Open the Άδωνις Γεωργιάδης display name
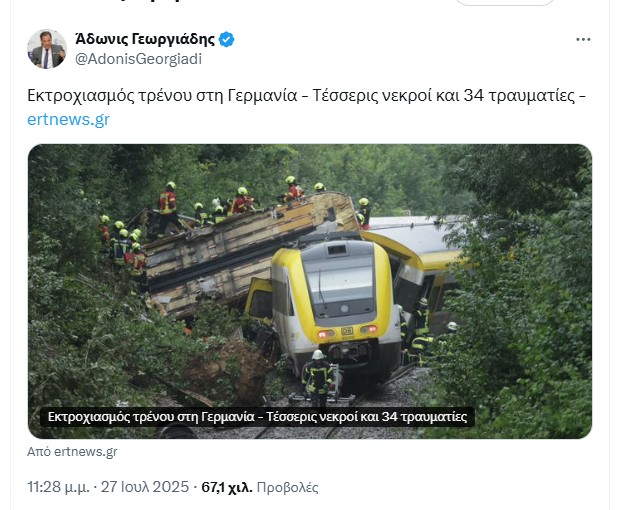Image resolution: width=619 pixels, height=510 pixels. [x=145, y=39]
